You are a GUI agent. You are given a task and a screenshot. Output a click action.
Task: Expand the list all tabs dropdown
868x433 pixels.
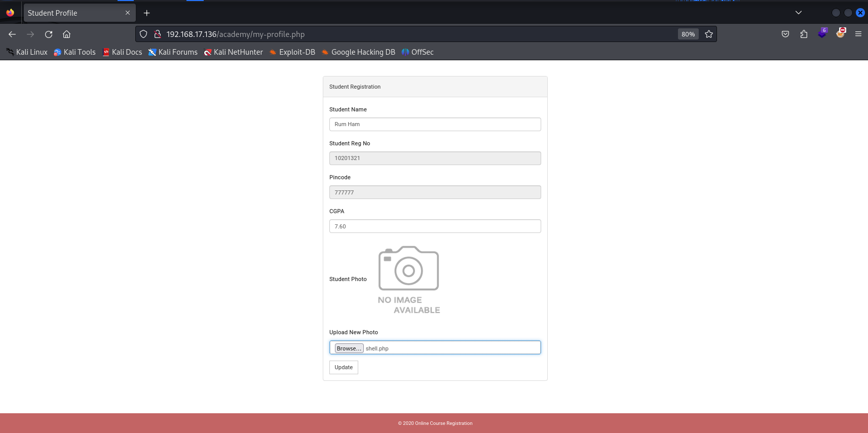pyautogui.click(x=799, y=13)
